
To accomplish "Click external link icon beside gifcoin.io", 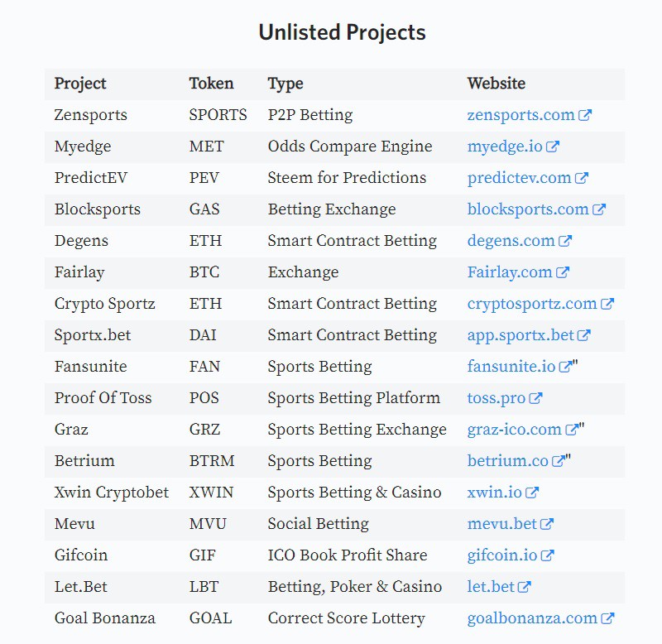I will coord(547,555).
